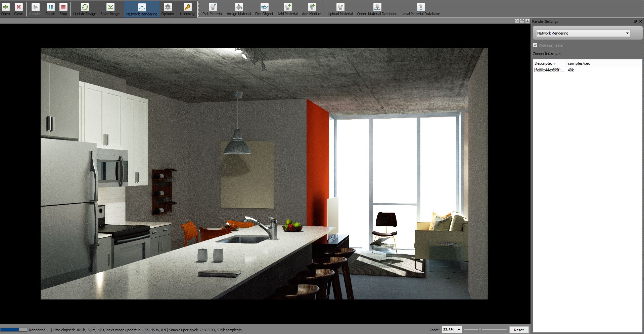Toggle the Working master checkbox
The height and width of the screenshot is (334, 644).
tap(535, 45)
